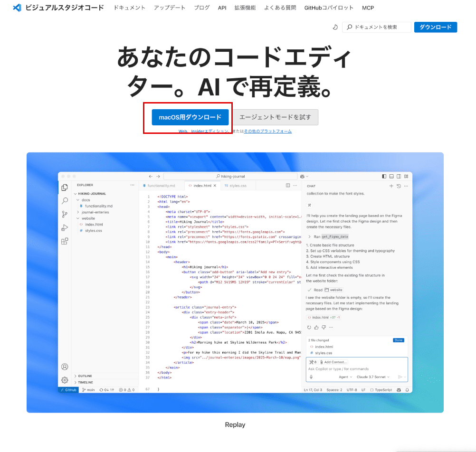The height and width of the screenshot is (452, 476).
Task: Go forward with the preview title bar arrow
Action: (x=158, y=176)
